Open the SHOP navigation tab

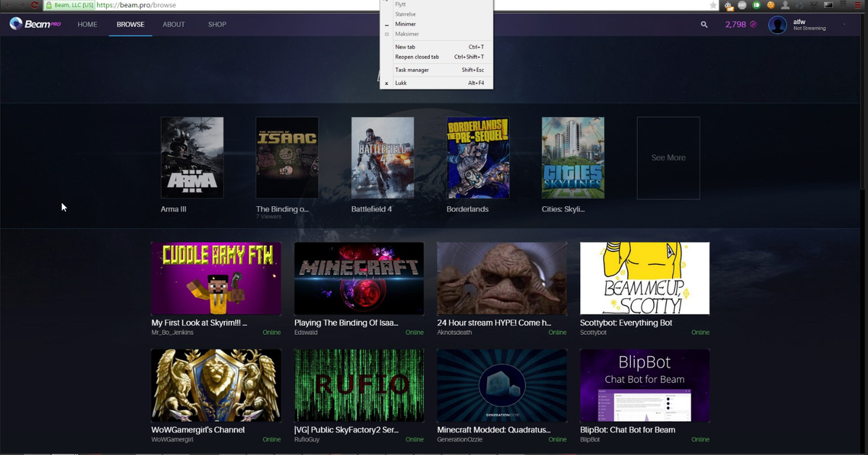tap(217, 25)
